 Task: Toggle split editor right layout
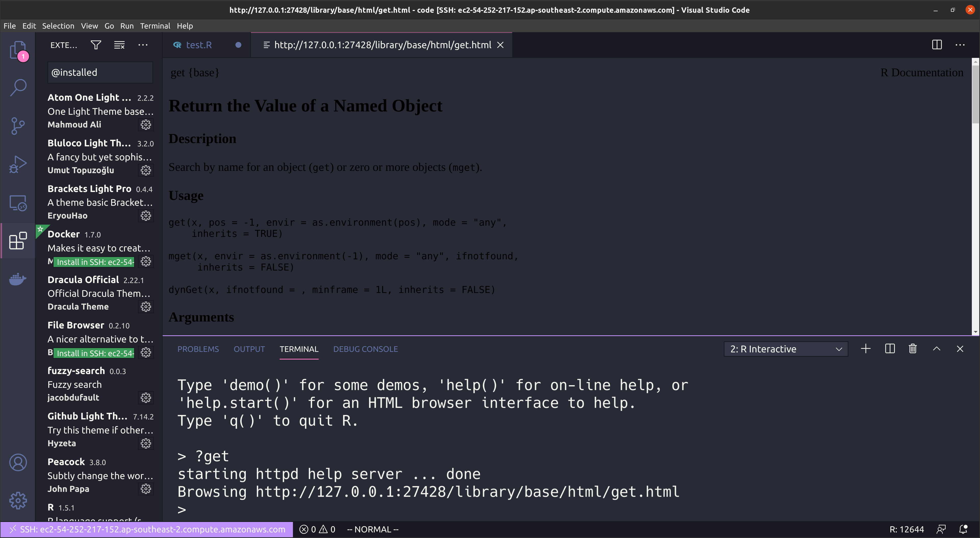tap(937, 45)
